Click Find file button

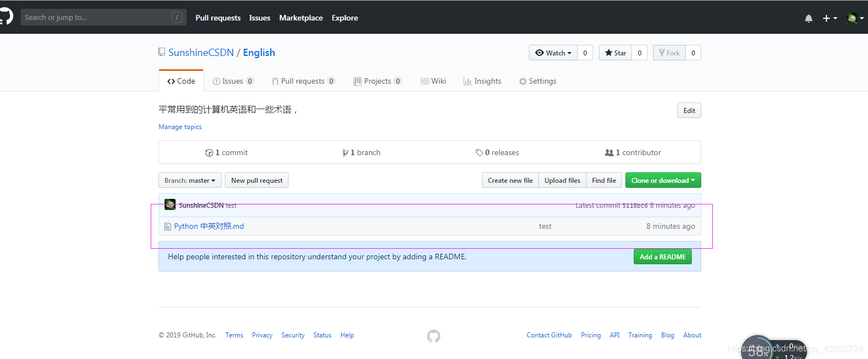click(604, 180)
